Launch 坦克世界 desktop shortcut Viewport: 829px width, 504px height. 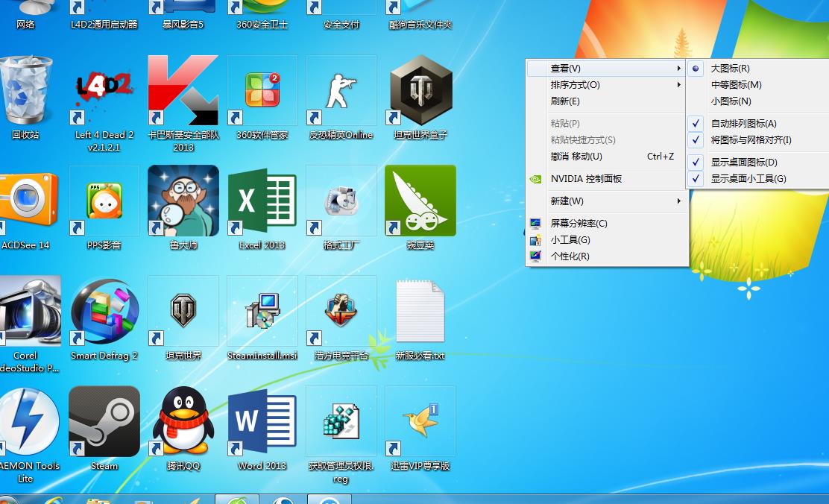pos(183,311)
